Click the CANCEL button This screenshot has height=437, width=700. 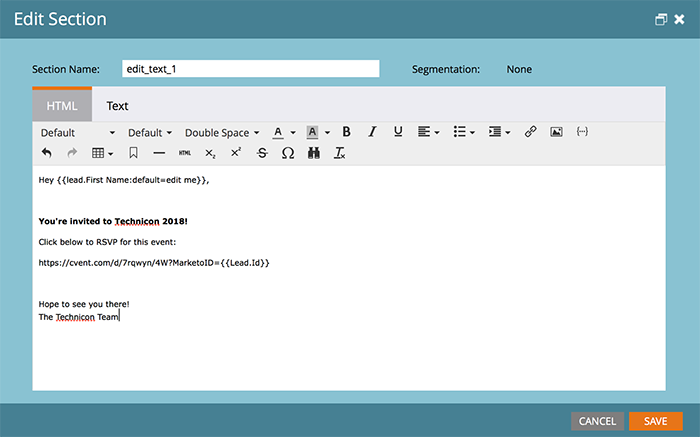point(597,421)
